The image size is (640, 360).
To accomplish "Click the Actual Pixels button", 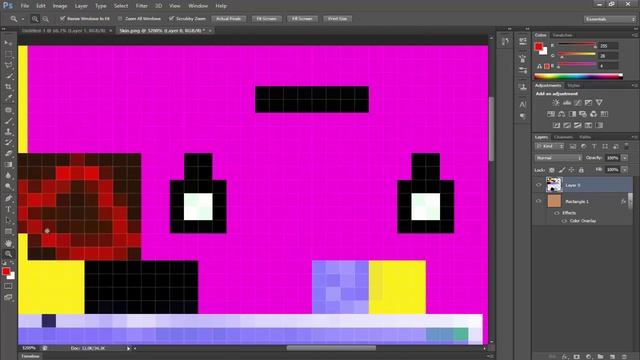I will pos(229,19).
